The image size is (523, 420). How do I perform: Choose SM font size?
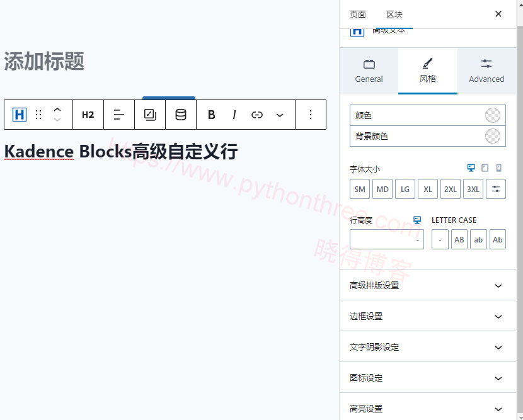tap(360, 189)
